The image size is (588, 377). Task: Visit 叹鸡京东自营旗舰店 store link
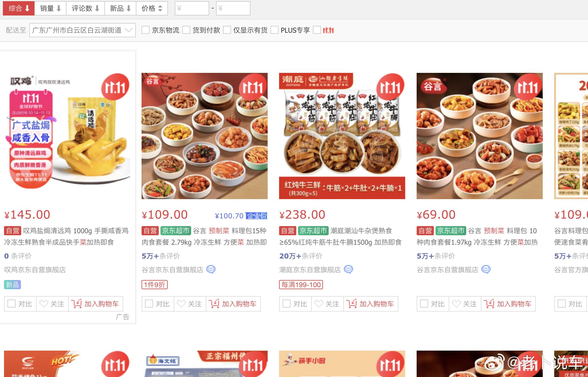click(35, 270)
